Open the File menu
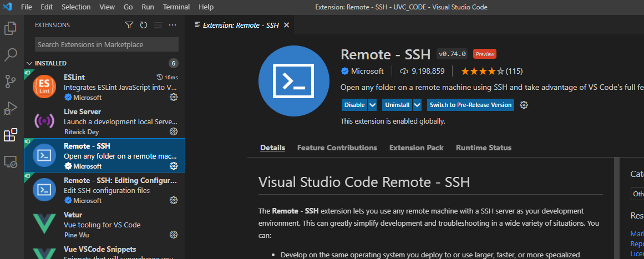The height and width of the screenshot is (259, 644). coord(26,7)
